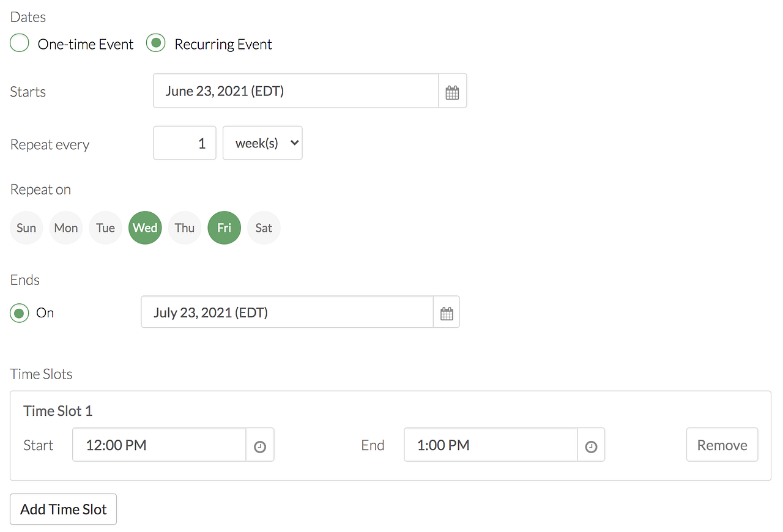Deselect Wed in Repeat on days
Viewport: 783px width, 532px height.
coord(145,228)
